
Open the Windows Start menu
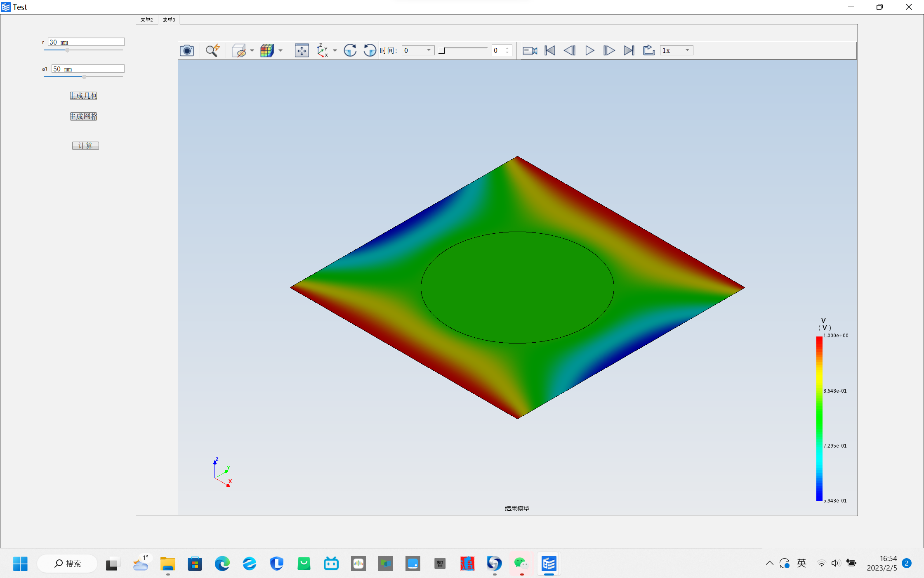click(x=20, y=564)
